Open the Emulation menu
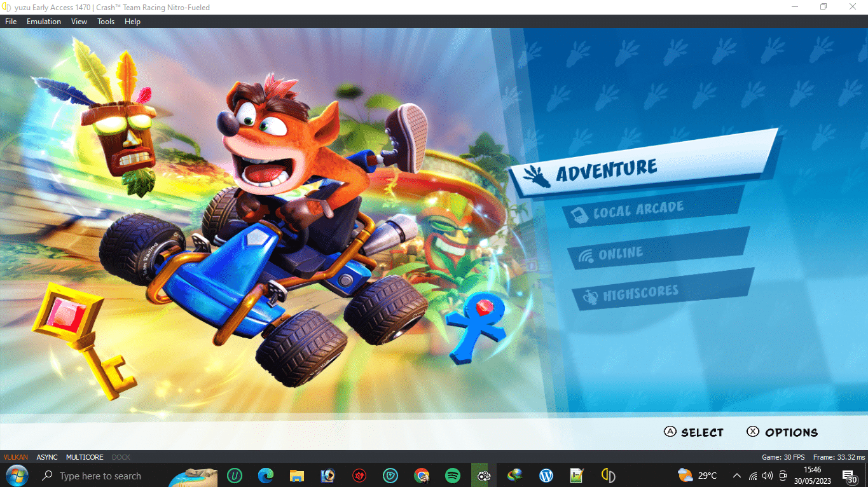 click(44, 22)
